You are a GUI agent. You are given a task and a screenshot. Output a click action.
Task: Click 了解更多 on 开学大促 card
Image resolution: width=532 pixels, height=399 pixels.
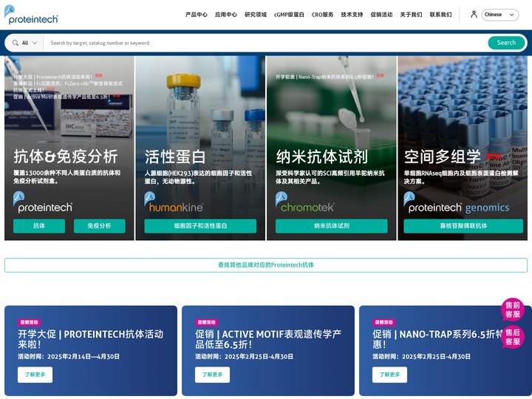pos(35,375)
